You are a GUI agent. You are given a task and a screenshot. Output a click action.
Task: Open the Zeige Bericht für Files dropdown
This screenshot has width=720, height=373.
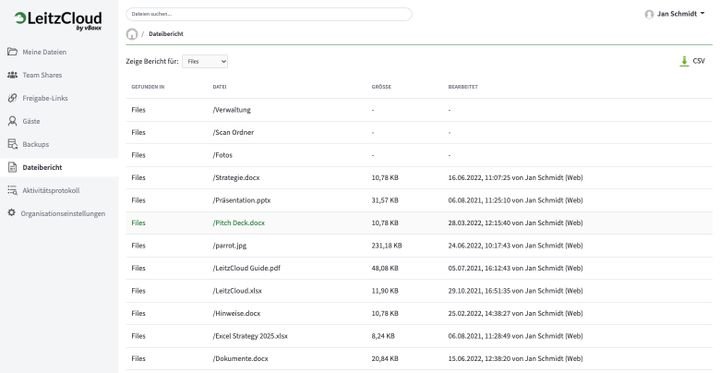[205, 61]
